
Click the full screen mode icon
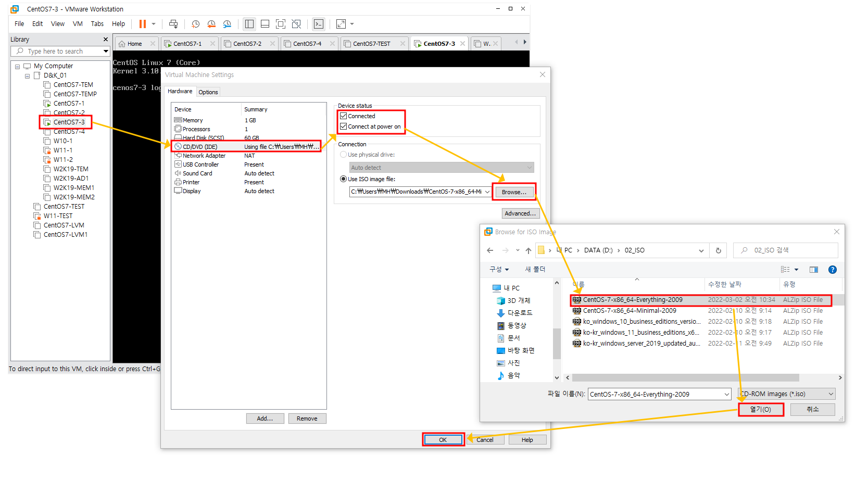pyautogui.click(x=281, y=24)
